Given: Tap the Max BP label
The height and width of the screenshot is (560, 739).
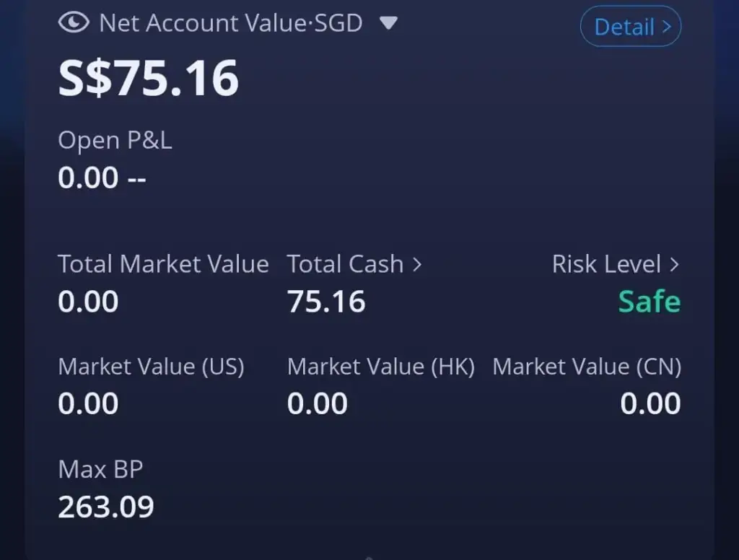Looking at the screenshot, I should [x=100, y=470].
